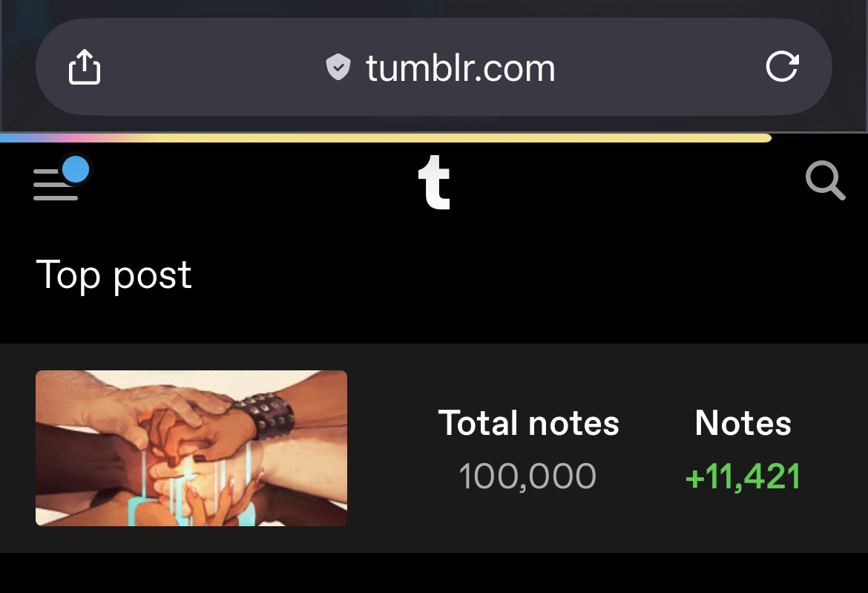Click blank area right of "Top post" heading

(x=519, y=275)
